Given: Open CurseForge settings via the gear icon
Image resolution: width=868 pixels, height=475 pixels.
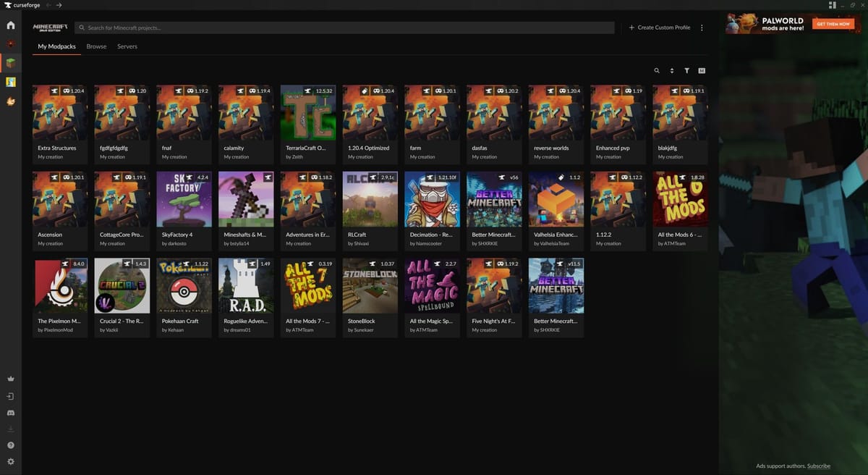Looking at the screenshot, I should pyautogui.click(x=10, y=461).
